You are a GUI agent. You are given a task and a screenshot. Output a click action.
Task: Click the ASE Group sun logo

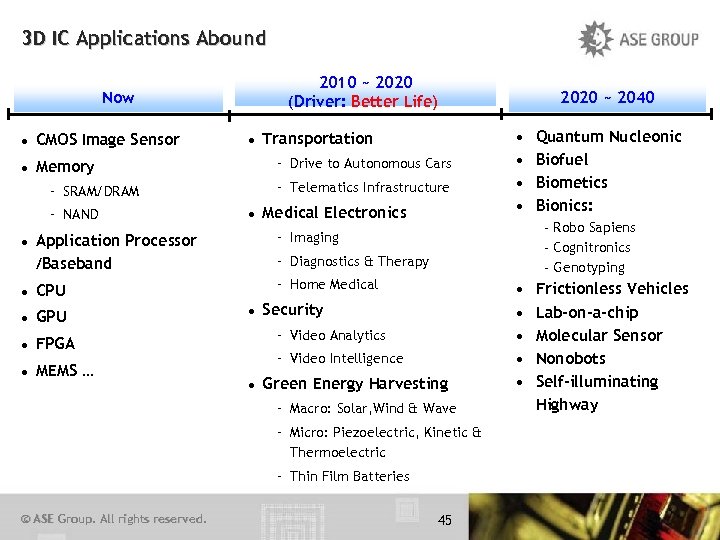(596, 39)
